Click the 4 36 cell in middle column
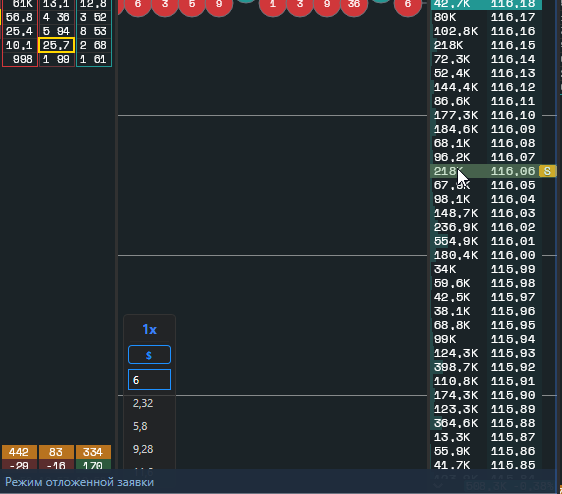The image size is (562, 494). point(56,17)
